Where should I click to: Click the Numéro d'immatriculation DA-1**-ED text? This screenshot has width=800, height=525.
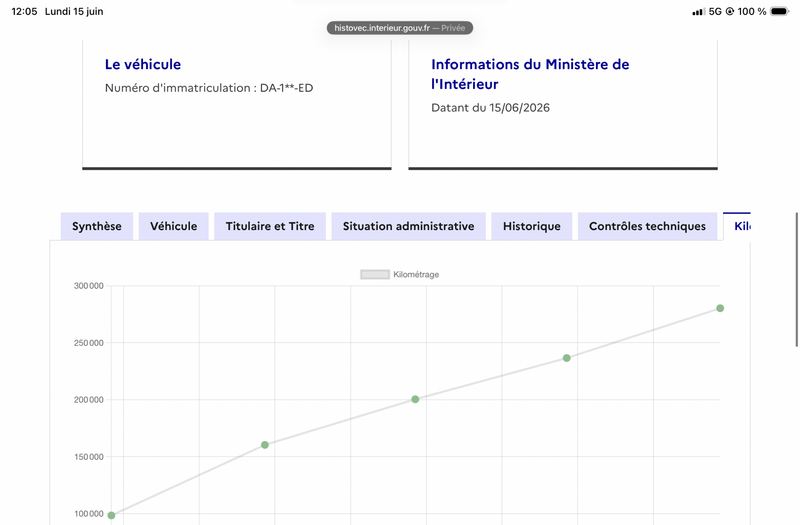pyautogui.click(x=209, y=88)
